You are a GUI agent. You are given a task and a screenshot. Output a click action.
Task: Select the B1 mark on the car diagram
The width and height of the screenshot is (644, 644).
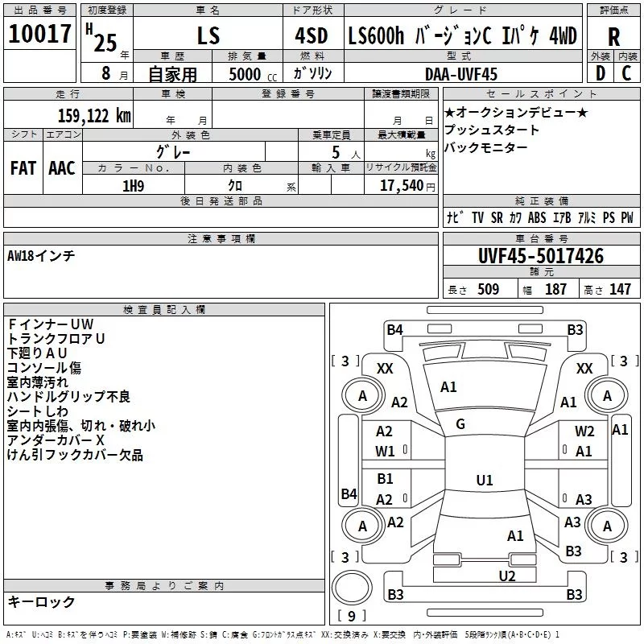pyautogui.click(x=385, y=479)
